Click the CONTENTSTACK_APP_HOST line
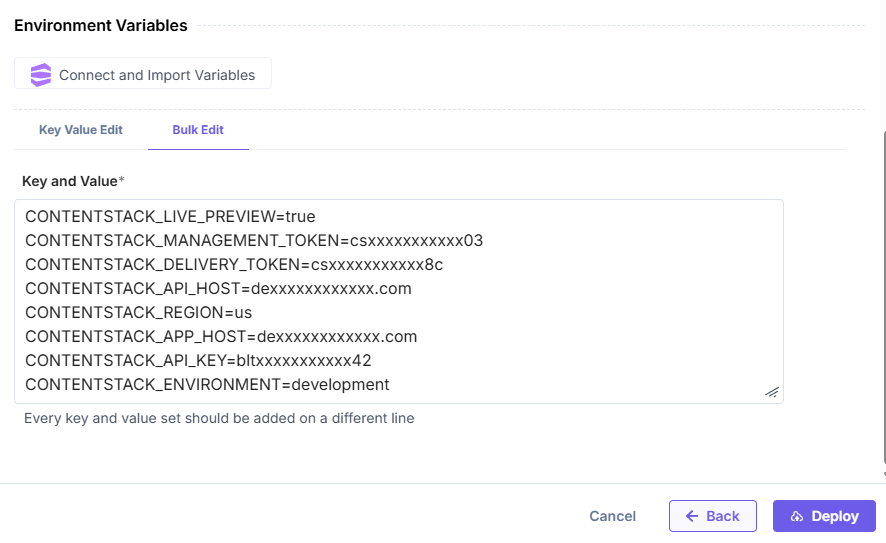This screenshot has height=543, width=886. pos(221,336)
